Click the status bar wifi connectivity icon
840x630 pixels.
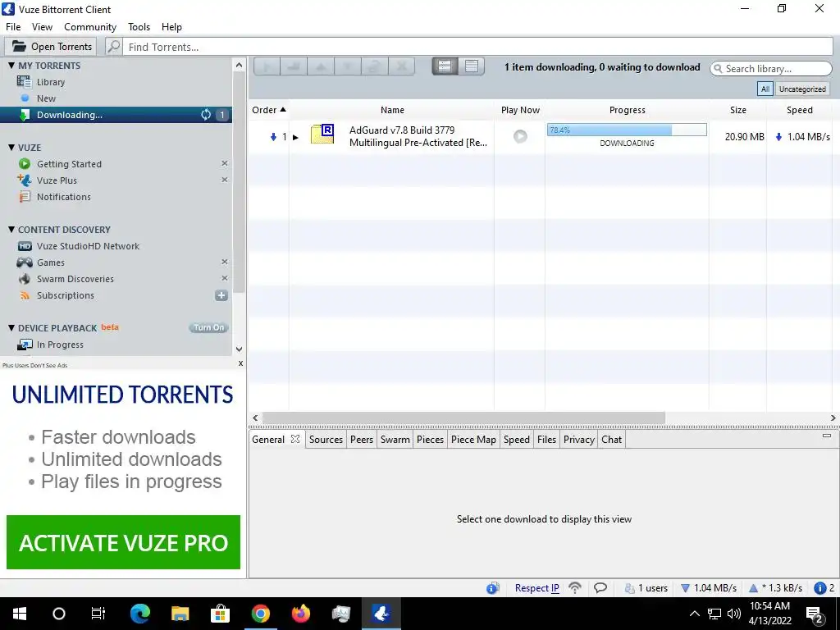click(575, 587)
